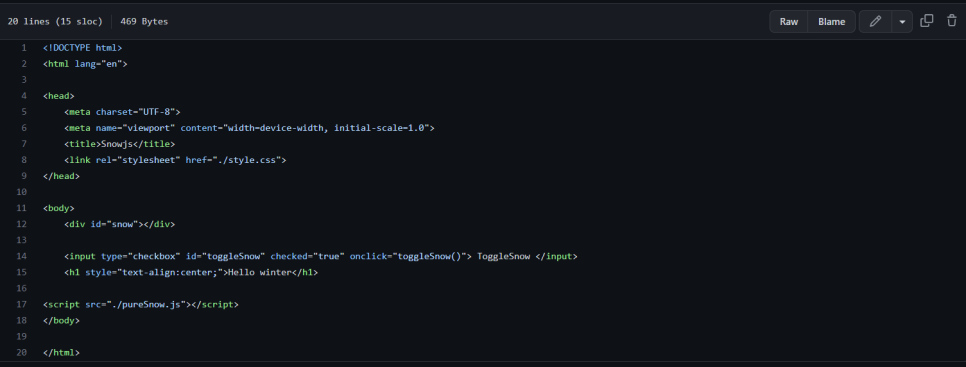The height and width of the screenshot is (367, 966).
Task: Click the meta viewport code line
Action: (x=250, y=127)
